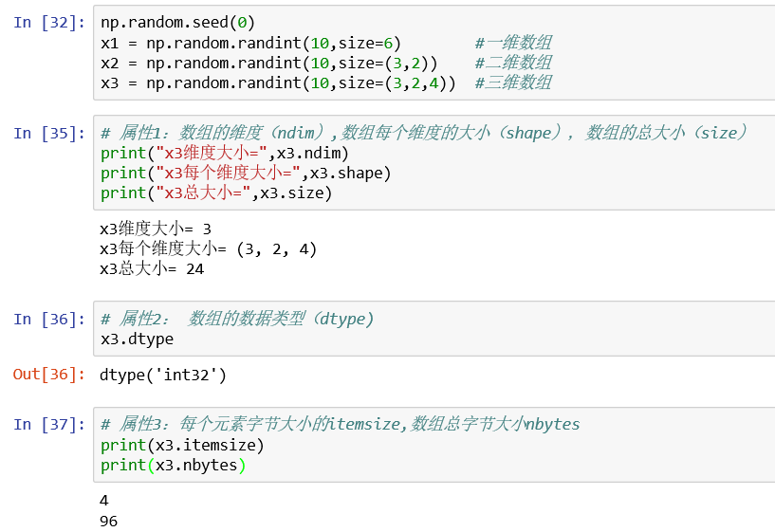
Task: Click the red Out[36] prompt label
Action: 46,375
